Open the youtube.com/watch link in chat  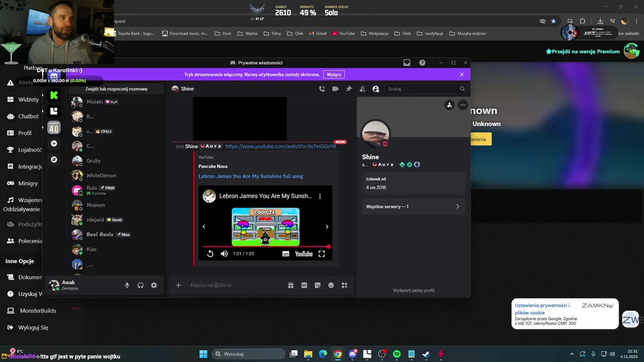pos(280,146)
